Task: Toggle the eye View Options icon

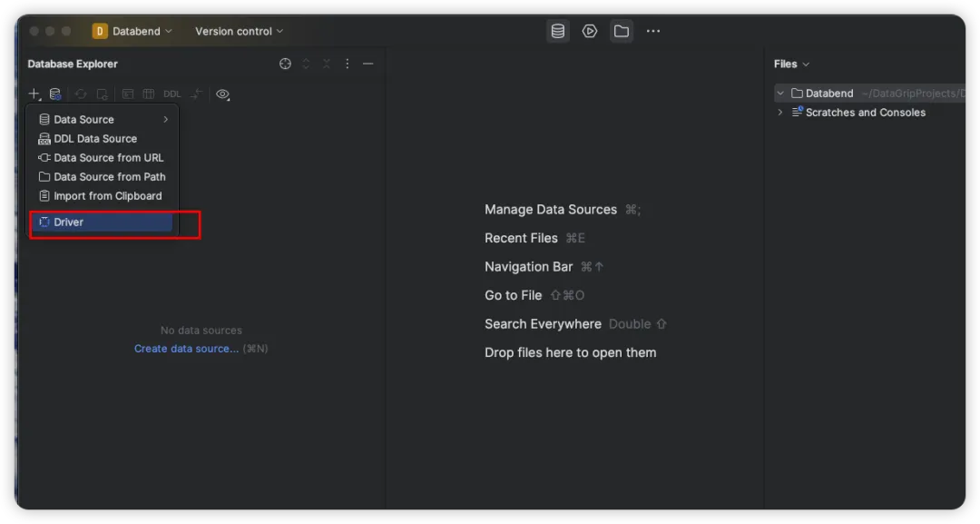Action: [222, 94]
